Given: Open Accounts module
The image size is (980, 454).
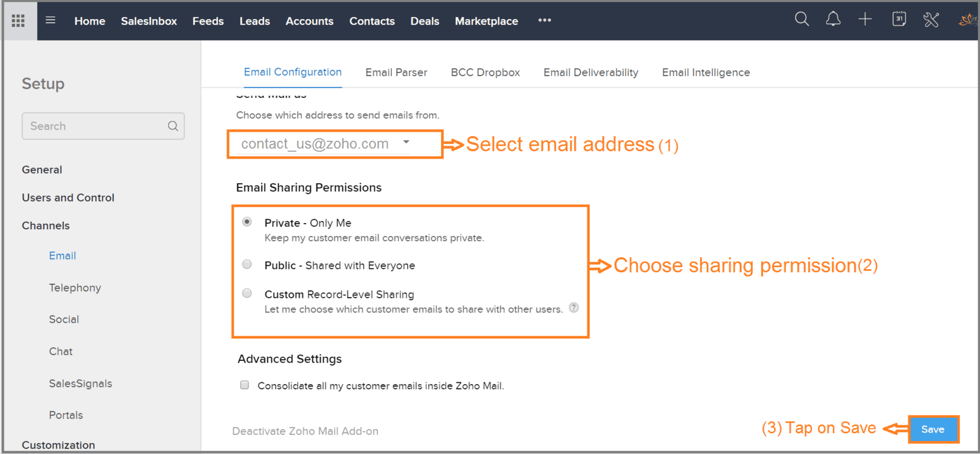Looking at the screenshot, I should click(x=309, y=21).
